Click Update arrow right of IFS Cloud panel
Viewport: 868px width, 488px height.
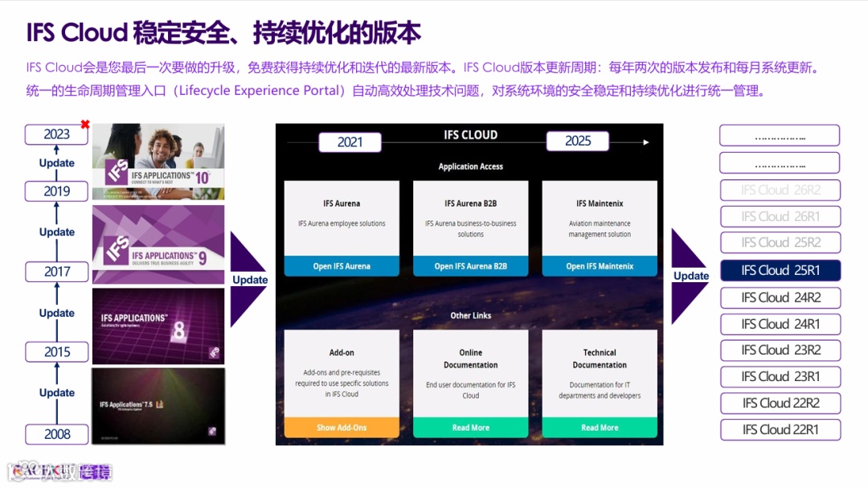690,276
